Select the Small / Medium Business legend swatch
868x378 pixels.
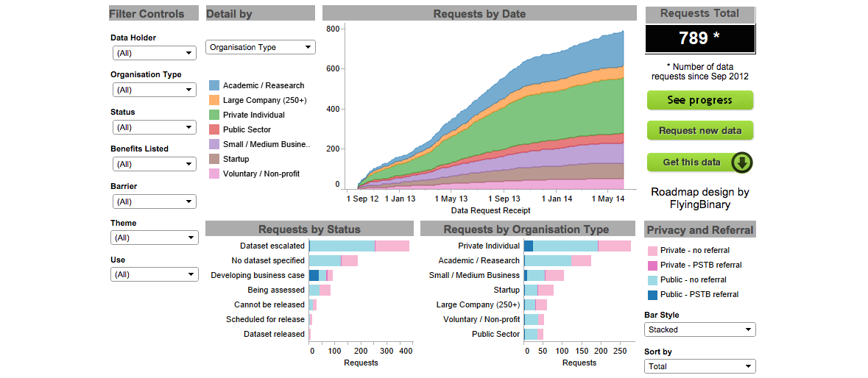214,144
